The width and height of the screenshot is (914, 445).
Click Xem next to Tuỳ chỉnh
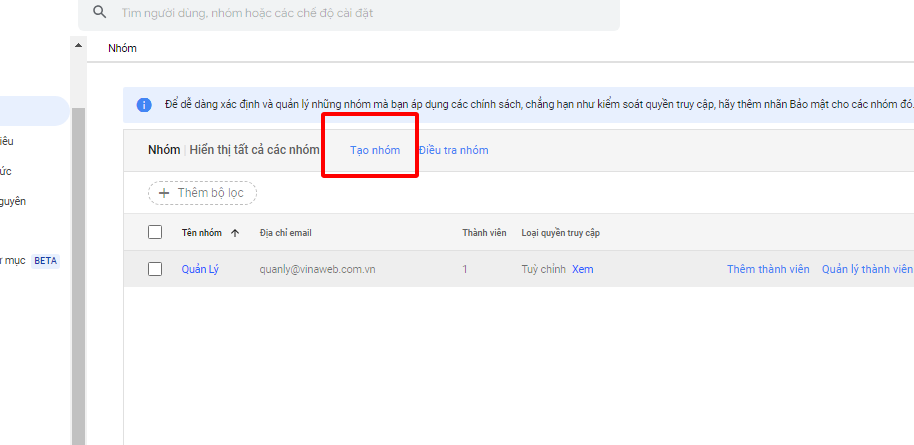coord(582,269)
